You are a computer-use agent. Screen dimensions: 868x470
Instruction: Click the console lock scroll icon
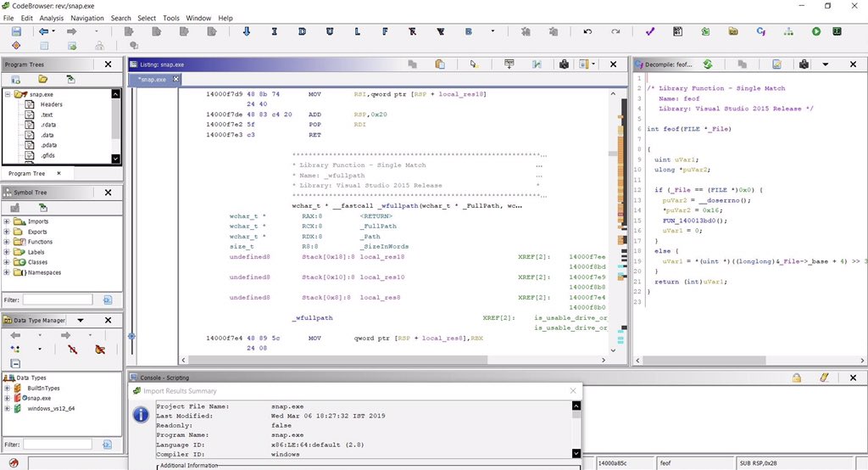coord(796,378)
